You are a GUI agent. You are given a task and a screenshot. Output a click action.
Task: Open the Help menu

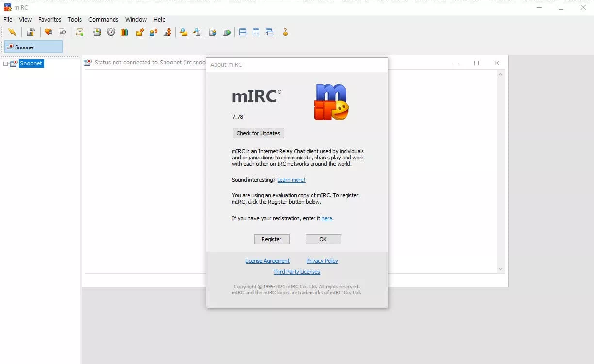[x=159, y=20]
